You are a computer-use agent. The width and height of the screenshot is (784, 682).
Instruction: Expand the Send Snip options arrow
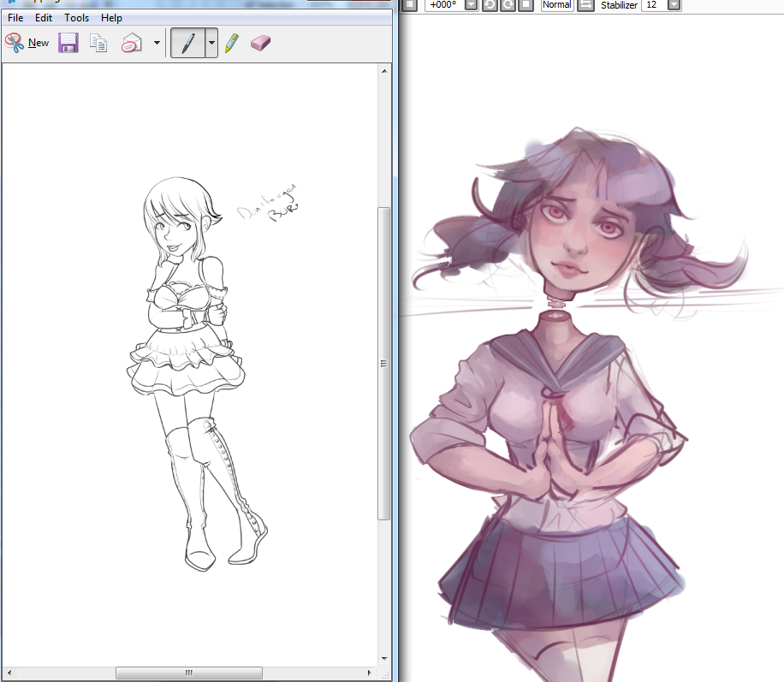[156, 43]
